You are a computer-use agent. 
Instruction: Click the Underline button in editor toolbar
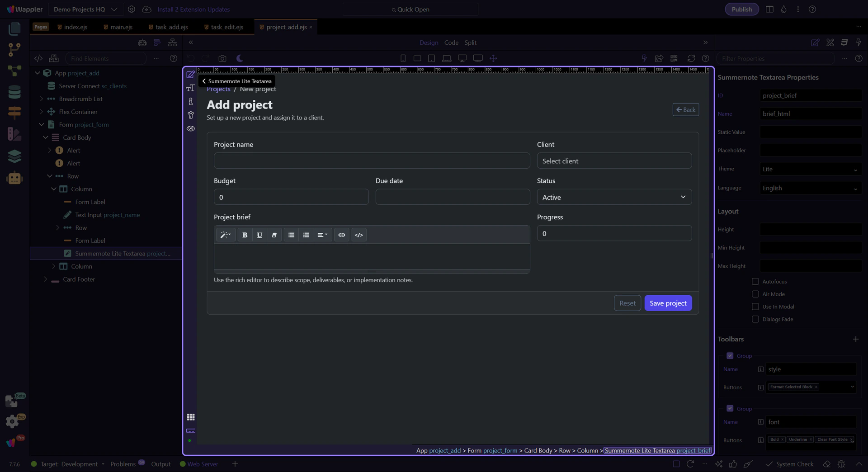tap(259, 235)
